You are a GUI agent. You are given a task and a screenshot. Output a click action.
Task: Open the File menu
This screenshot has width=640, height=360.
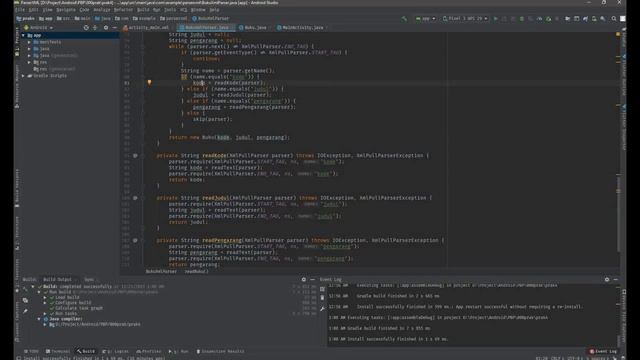point(20,10)
